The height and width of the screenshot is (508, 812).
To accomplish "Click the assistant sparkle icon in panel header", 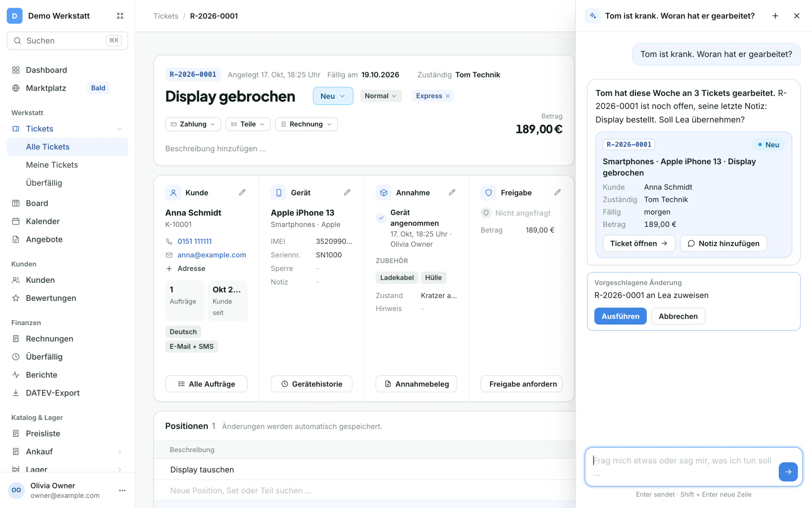I will coord(593,16).
